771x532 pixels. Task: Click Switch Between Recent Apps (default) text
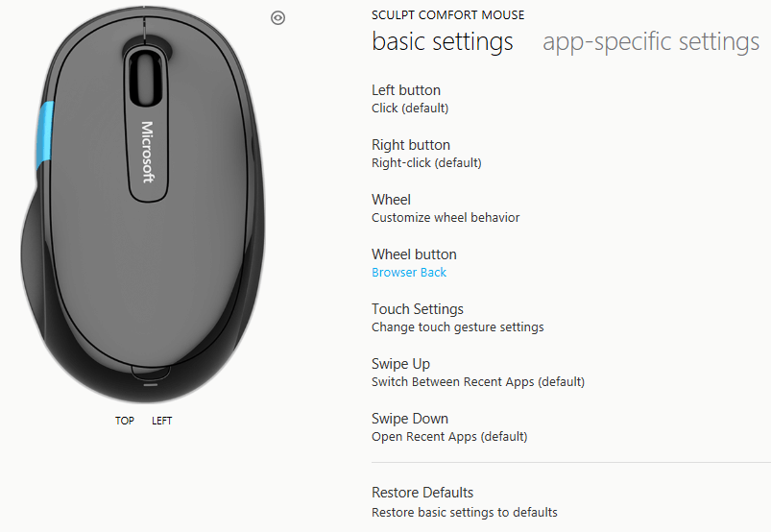coord(478,382)
